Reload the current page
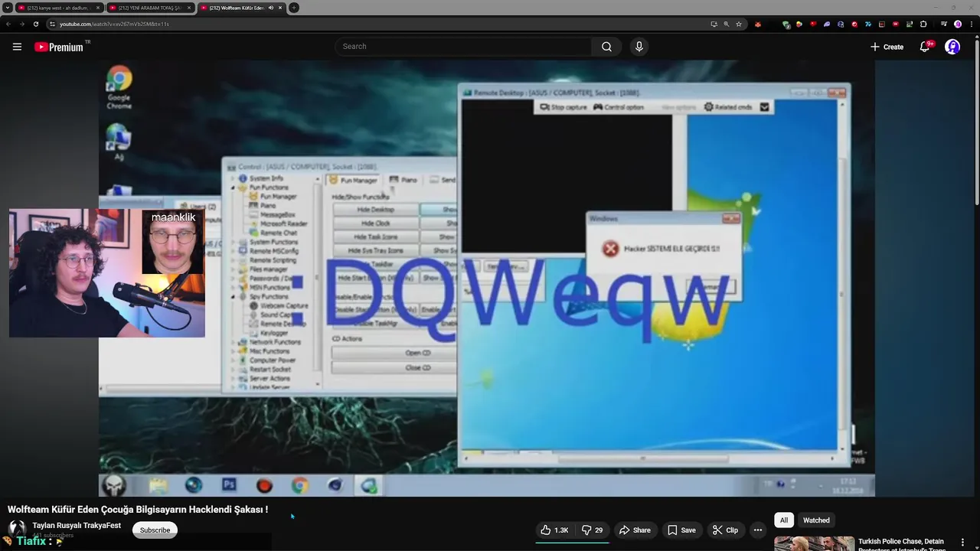This screenshot has height=551, width=980. click(x=35, y=24)
